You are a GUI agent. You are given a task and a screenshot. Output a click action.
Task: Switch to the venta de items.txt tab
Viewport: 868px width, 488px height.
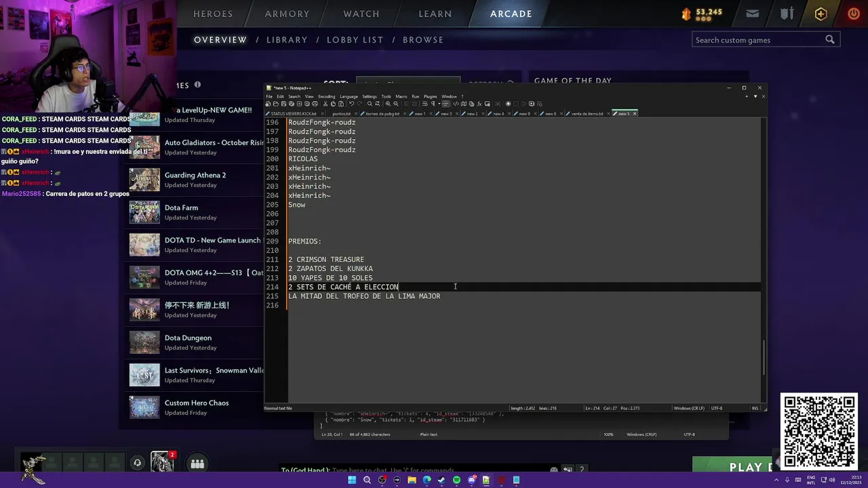(587, 114)
